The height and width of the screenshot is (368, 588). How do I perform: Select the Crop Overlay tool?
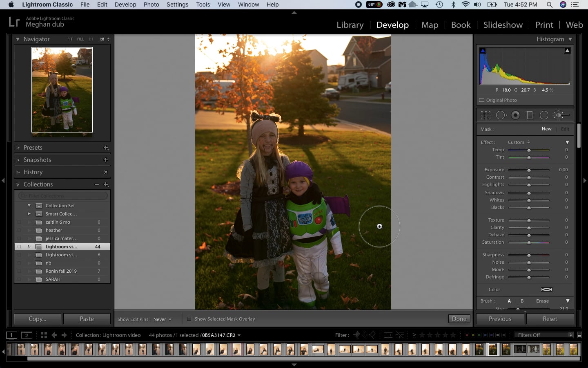(x=486, y=115)
